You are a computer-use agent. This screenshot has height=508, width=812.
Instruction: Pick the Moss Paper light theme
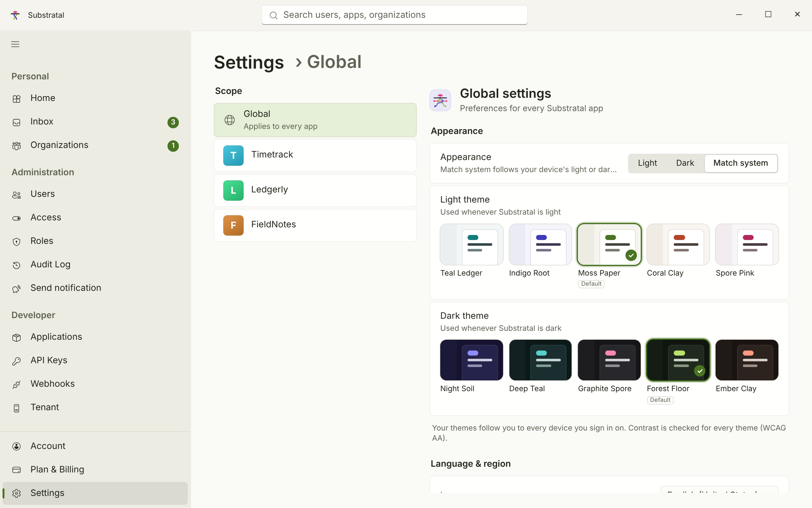click(609, 244)
